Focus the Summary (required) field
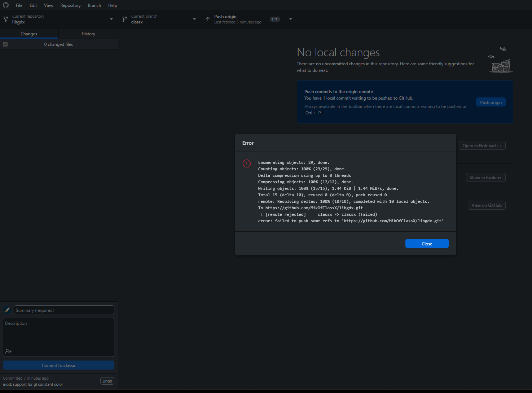Viewport: 532px width, 393px height. pos(64,310)
